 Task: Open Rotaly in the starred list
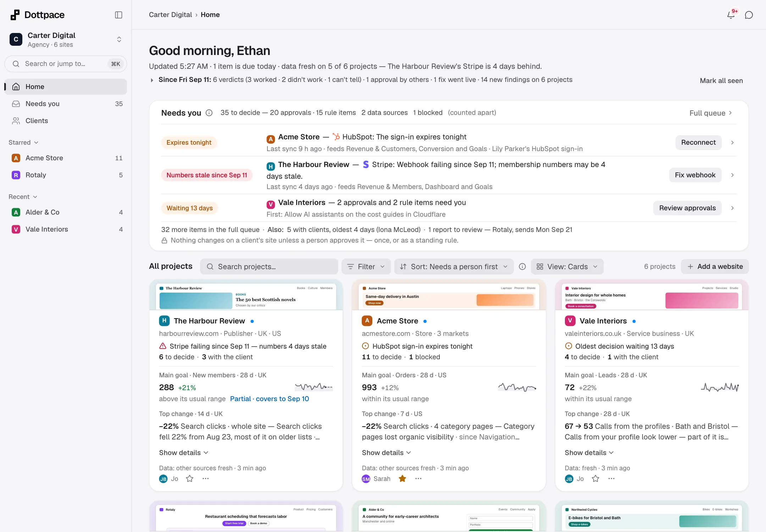click(x=66, y=175)
